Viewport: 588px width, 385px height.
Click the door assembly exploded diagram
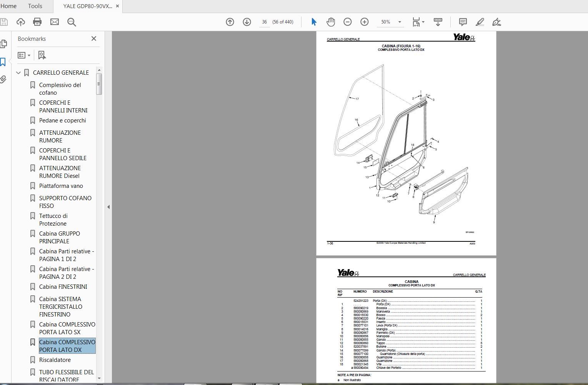401,144
